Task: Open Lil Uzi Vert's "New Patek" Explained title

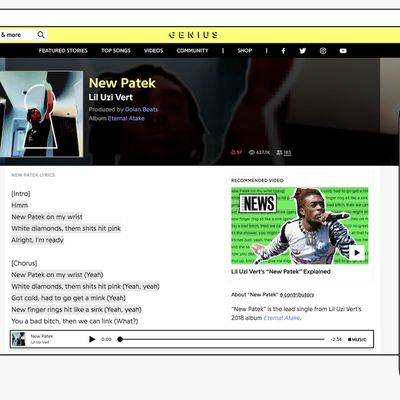Action: click(281, 271)
